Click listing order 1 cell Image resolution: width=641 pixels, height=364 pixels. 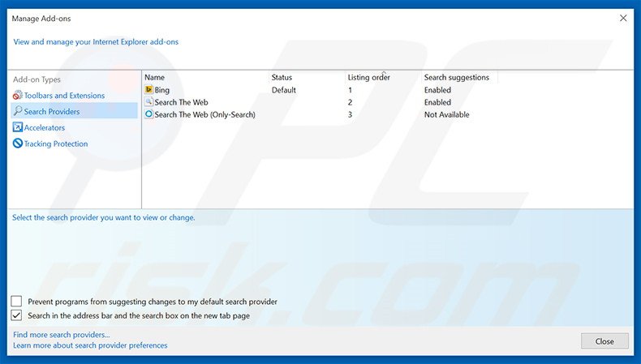coord(350,90)
